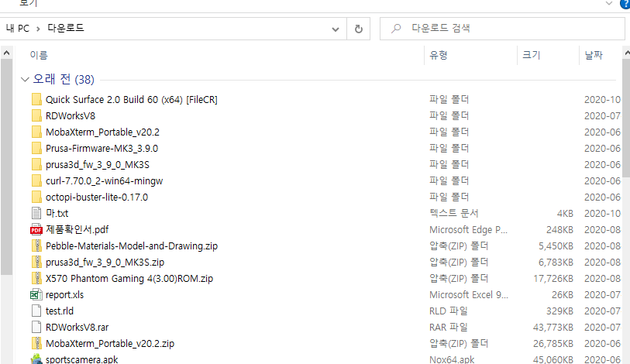Select the folder name octopi-buster-lite-0.17.0
The image size is (630, 364).
coord(97,197)
